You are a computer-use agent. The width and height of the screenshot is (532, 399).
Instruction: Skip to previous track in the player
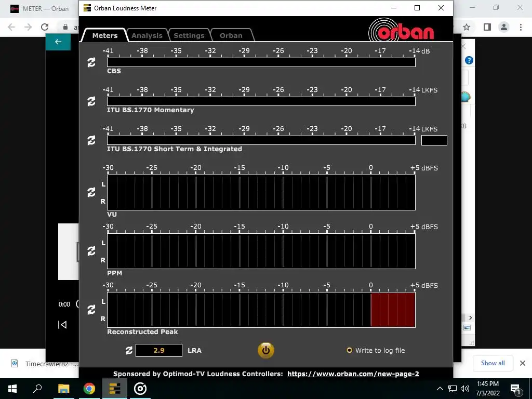tap(62, 325)
